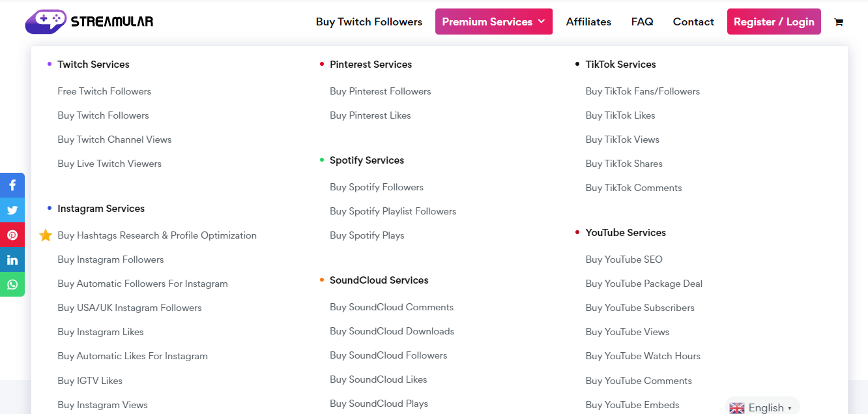Select SoundCloud Services heading
The height and width of the screenshot is (414, 868).
(x=379, y=280)
